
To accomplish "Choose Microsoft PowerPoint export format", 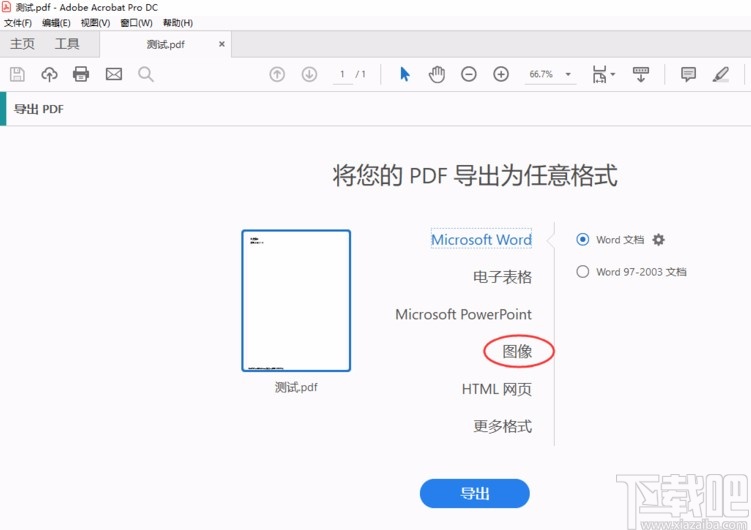I will click(464, 314).
